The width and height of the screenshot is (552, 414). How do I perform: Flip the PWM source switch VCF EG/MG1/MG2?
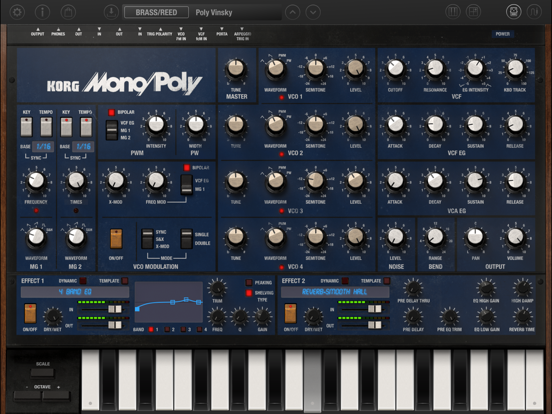(112, 130)
